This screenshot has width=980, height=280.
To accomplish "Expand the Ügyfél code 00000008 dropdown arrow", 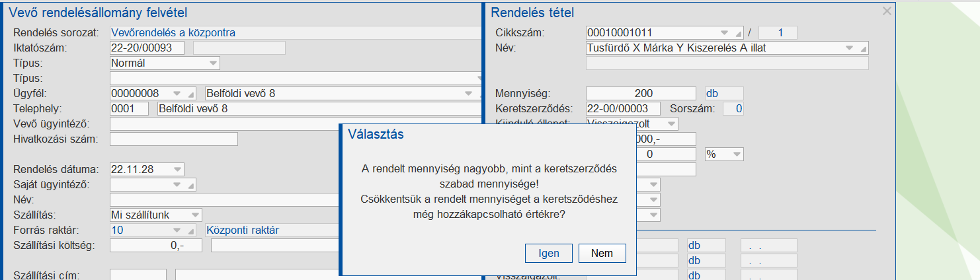I will [177, 94].
